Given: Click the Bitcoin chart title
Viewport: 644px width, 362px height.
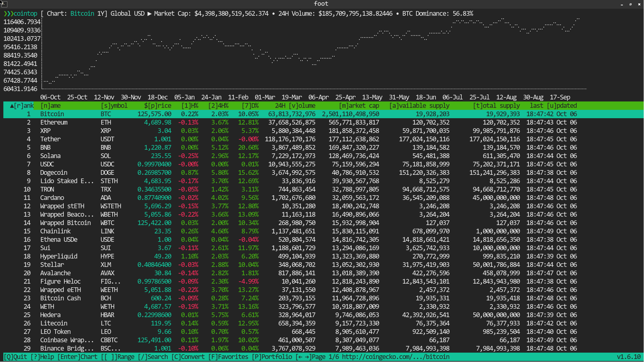Looking at the screenshot, I should click(x=82, y=14).
